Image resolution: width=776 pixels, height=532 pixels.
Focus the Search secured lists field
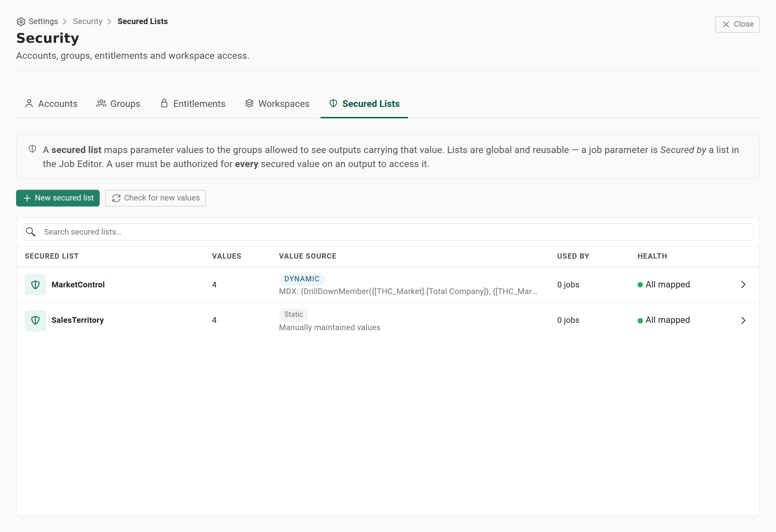click(388, 232)
